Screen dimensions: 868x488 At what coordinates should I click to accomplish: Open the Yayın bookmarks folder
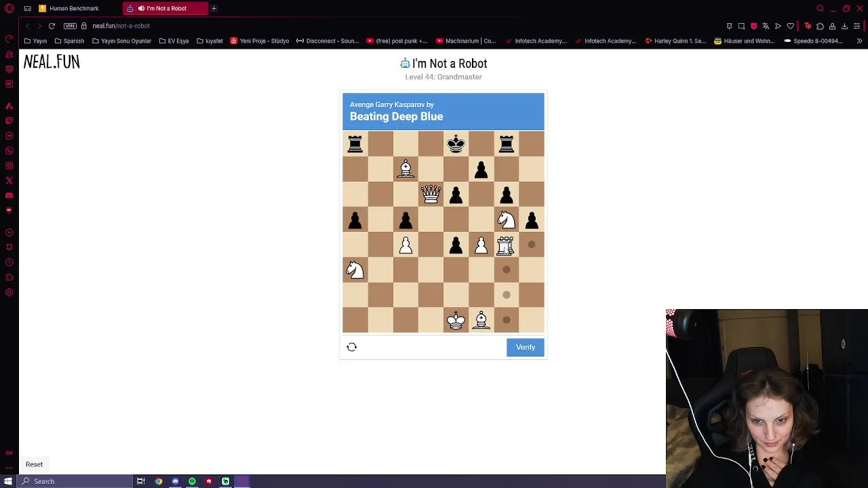(35, 41)
